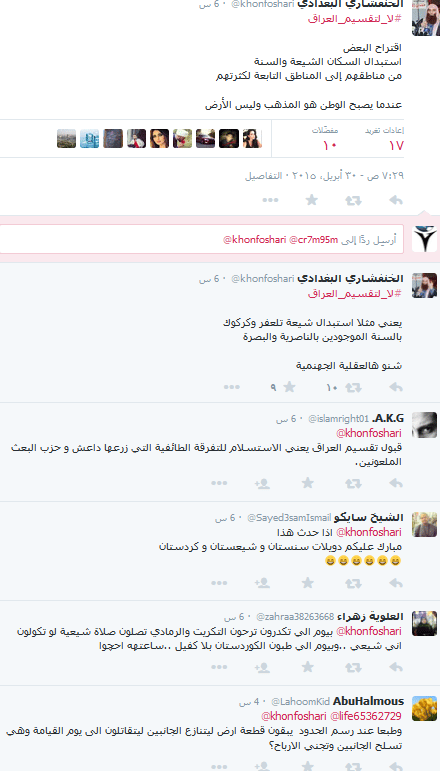Screen dimensions: 440x771
Task: Open the hashtag #لا_لتقسيم_العراق in the main tweet
Action: (x=354, y=19)
